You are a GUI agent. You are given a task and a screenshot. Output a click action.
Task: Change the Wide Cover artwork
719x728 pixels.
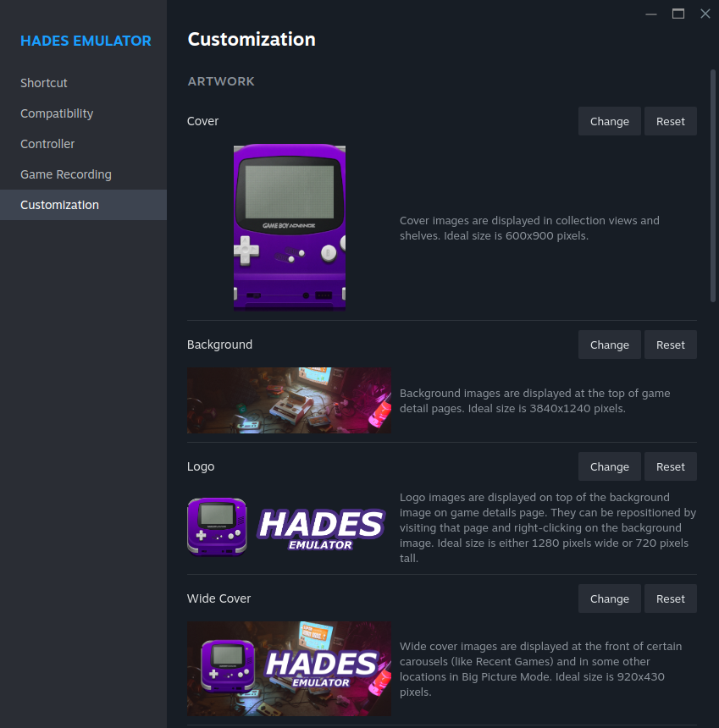[x=609, y=598]
